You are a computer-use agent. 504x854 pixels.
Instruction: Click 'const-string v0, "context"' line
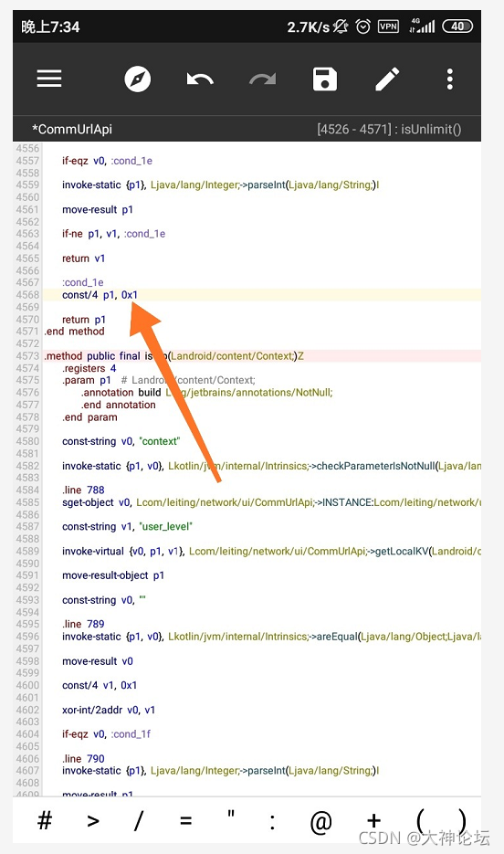pos(121,441)
